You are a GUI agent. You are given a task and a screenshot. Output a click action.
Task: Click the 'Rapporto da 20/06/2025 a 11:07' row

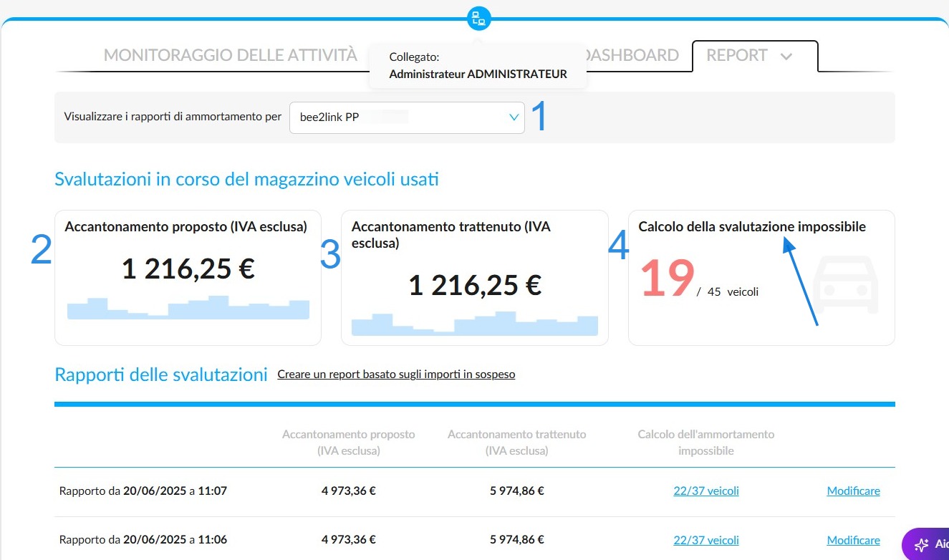(x=475, y=491)
